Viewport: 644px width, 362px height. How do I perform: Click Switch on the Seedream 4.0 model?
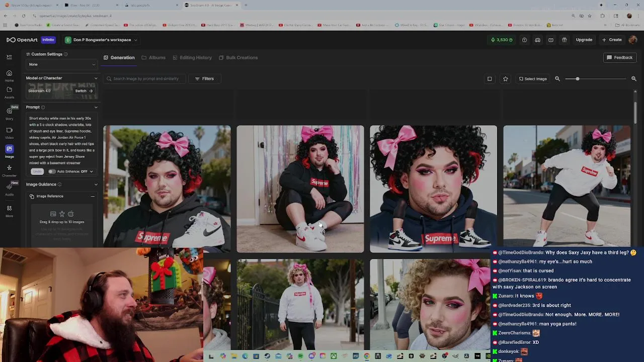[x=84, y=91]
